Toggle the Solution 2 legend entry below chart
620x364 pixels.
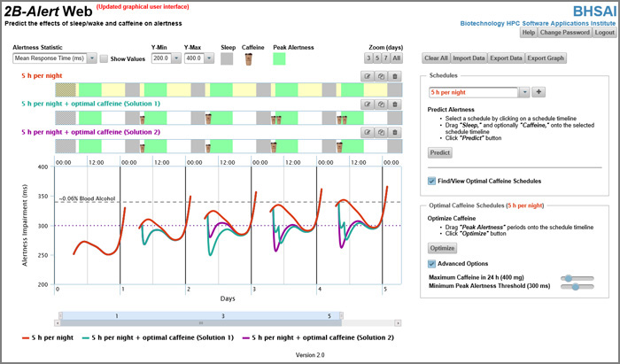[x=318, y=337]
